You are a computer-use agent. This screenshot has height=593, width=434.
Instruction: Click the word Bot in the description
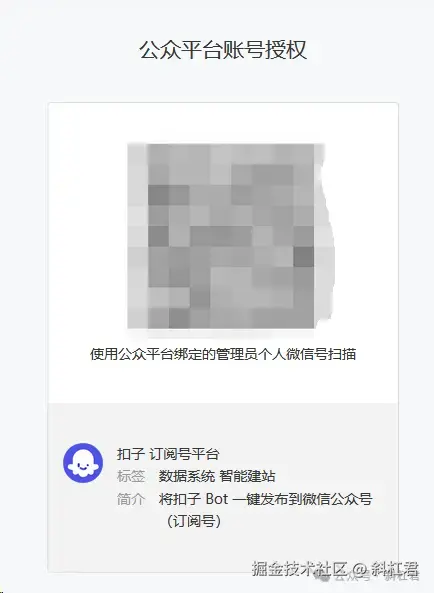217,499
